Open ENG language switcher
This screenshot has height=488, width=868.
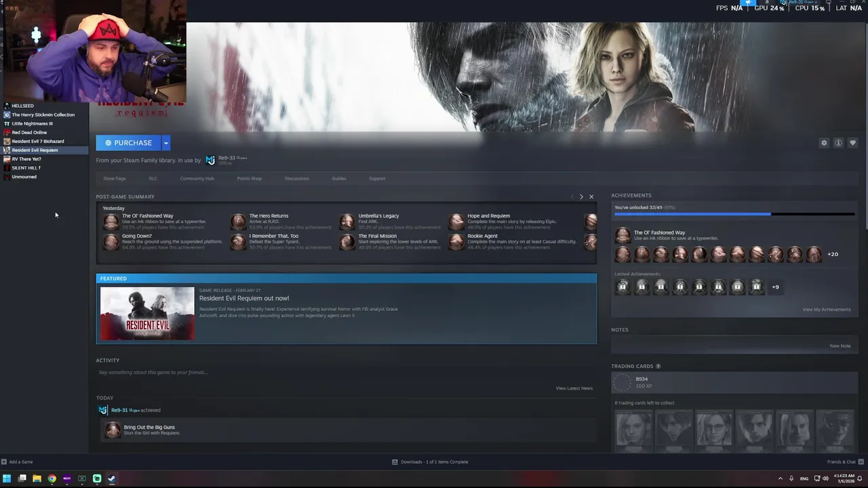click(804, 479)
